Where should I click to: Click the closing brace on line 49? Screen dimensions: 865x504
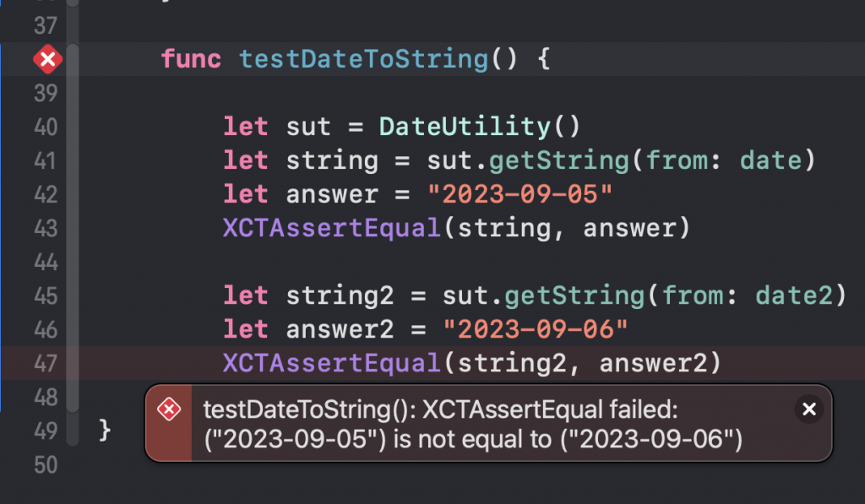tap(105, 430)
